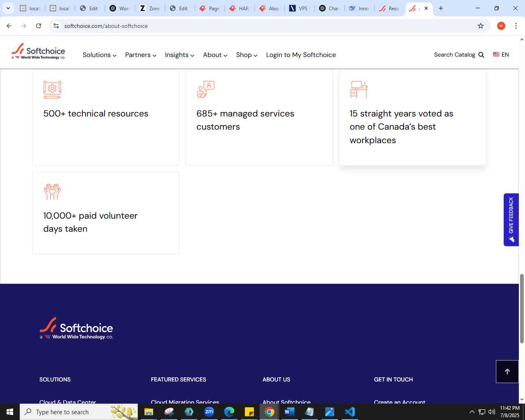Image resolution: width=525 pixels, height=420 pixels.
Task: Click the US flag language icon
Action: tap(496, 55)
